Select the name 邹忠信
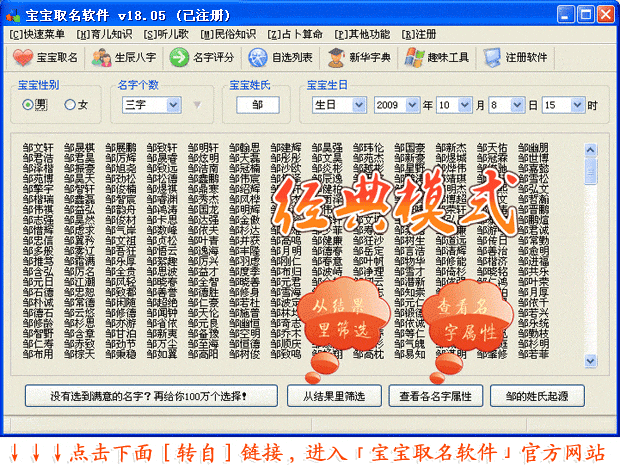The height and width of the screenshot is (471, 620). click(38, 240)
